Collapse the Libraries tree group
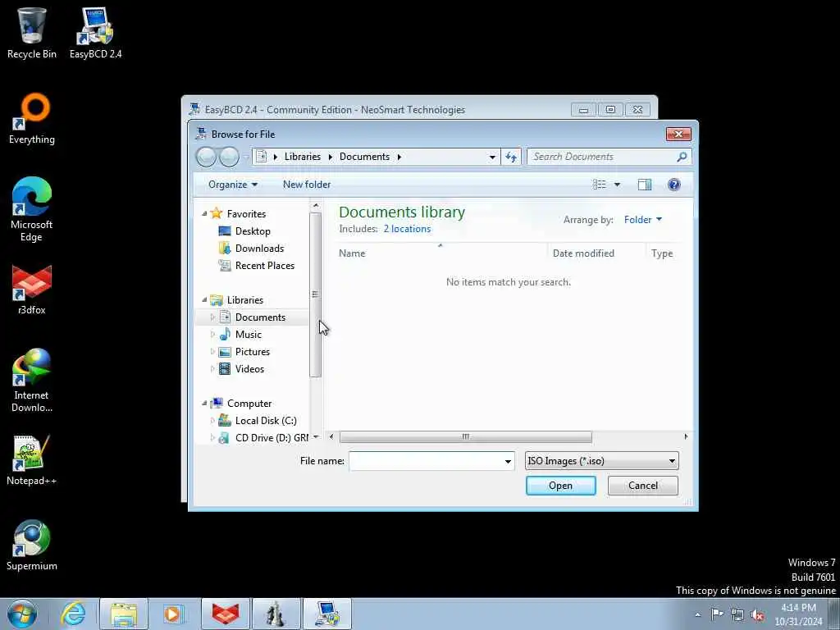This screenshot has width=840, height=630. [x=204, y=299]
